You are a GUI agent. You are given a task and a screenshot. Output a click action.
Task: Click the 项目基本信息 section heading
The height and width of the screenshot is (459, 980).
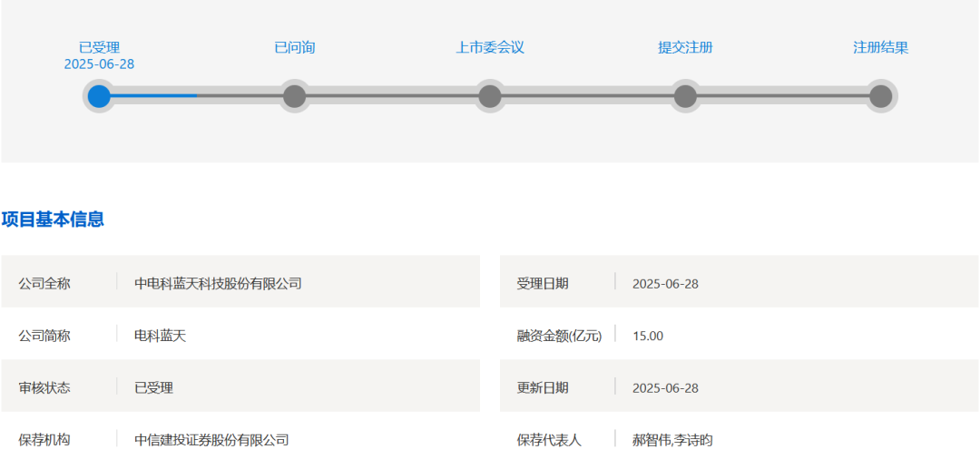(x=53, y=220)
